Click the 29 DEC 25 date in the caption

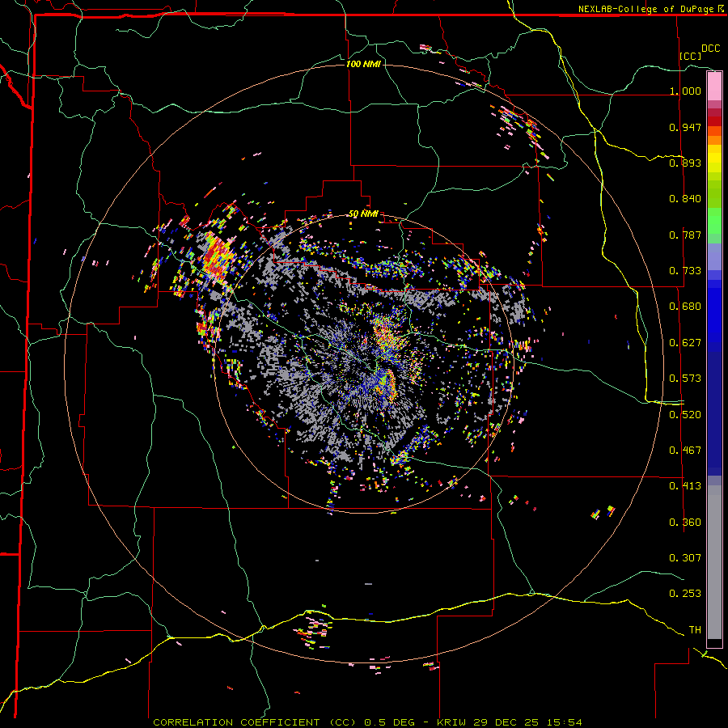pos(506,722)
